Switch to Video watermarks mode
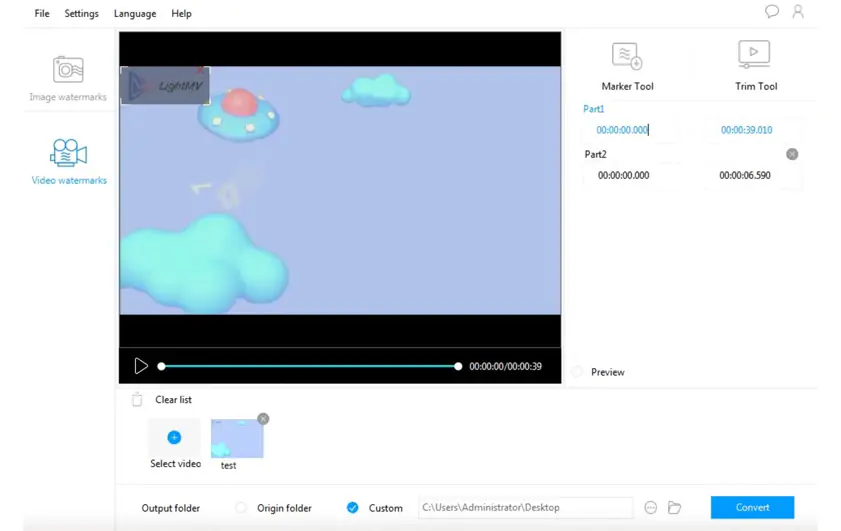The height and width of the screenshot is (531, 841). coord(69,162)
